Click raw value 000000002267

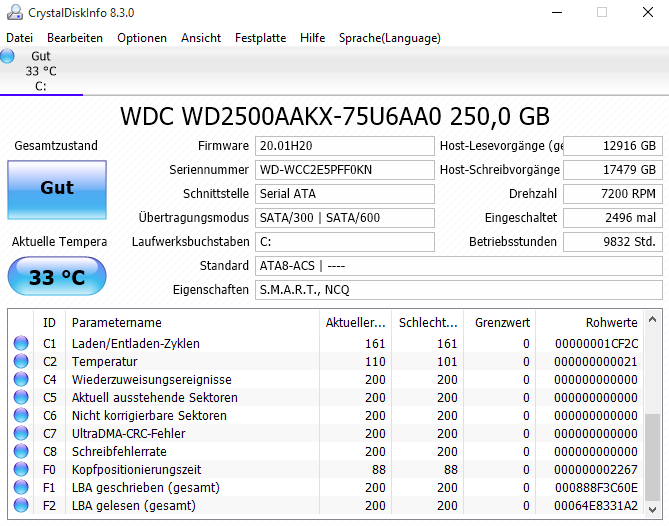coord(596,469)
